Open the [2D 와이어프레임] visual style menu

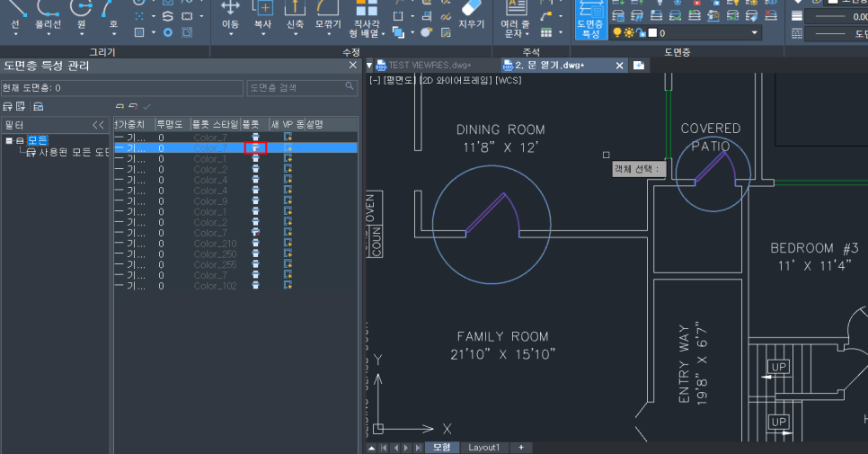point(456,80)
